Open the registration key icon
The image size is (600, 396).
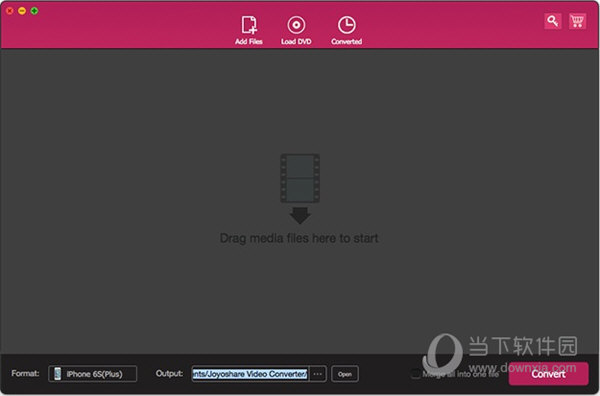pyautogui.click(x=553, y=21)
